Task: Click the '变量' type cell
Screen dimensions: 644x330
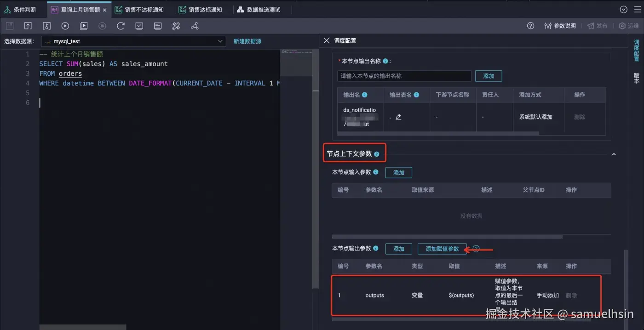Action: point(417,296)
